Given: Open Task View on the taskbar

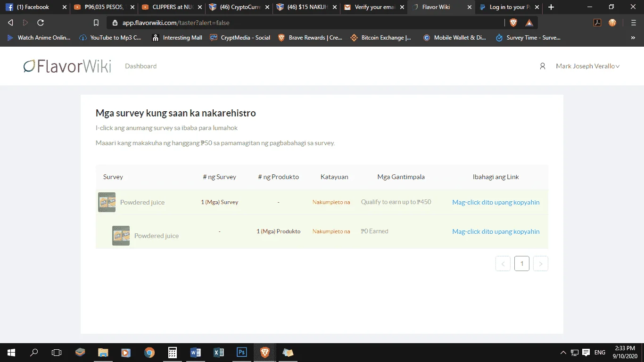Looking at the screenshot, I should pos(57,352).
